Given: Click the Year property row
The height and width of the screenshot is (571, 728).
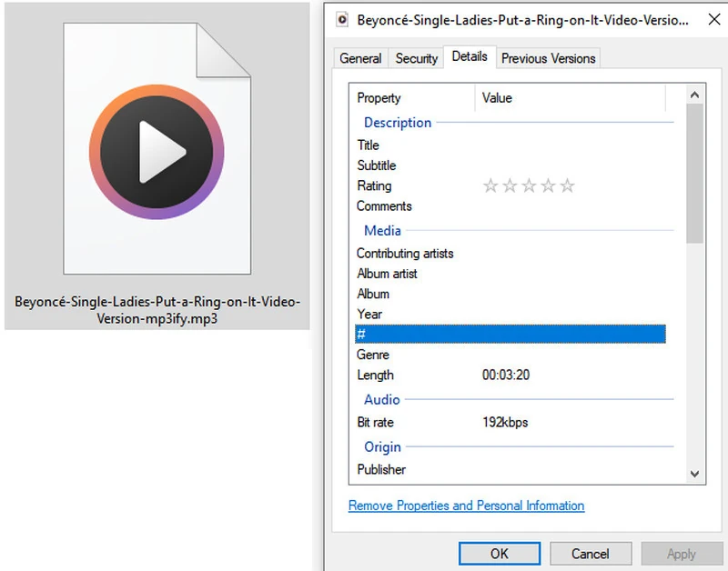Looking at the screenshot, I should [511, 315].
